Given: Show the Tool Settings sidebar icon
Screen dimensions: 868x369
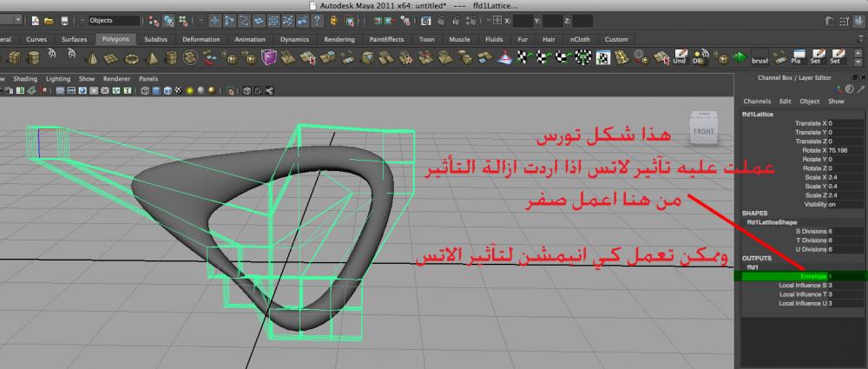Looking at the screenshot, I should (845, 21).
